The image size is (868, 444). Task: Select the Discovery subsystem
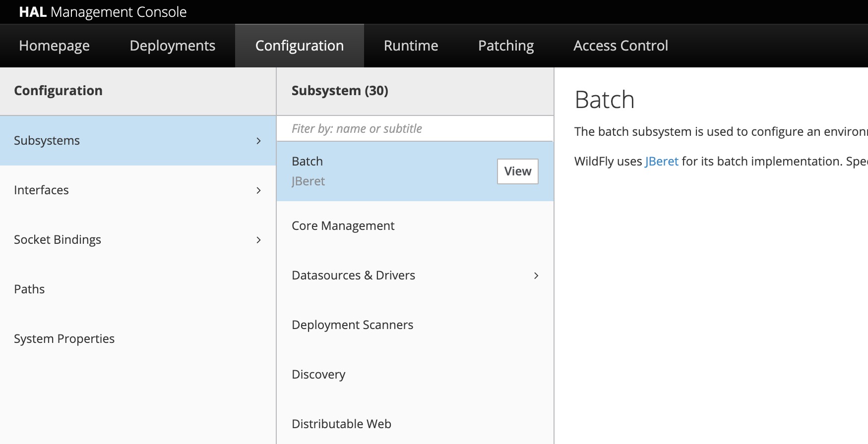coord(415,375)
